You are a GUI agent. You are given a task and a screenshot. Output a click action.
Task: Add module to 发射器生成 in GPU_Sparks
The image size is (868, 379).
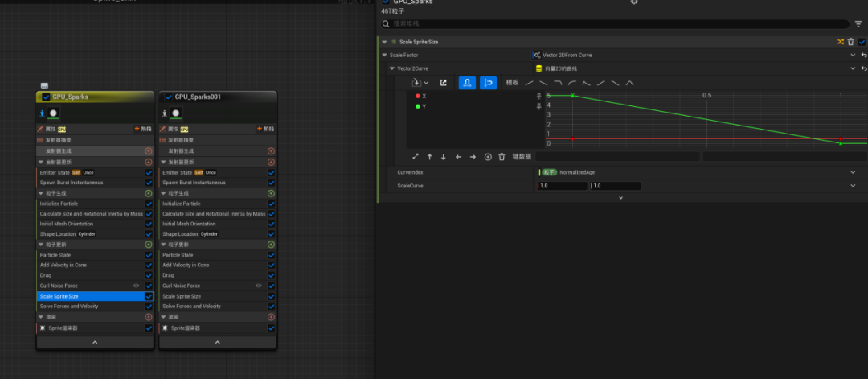coord(149,151)
